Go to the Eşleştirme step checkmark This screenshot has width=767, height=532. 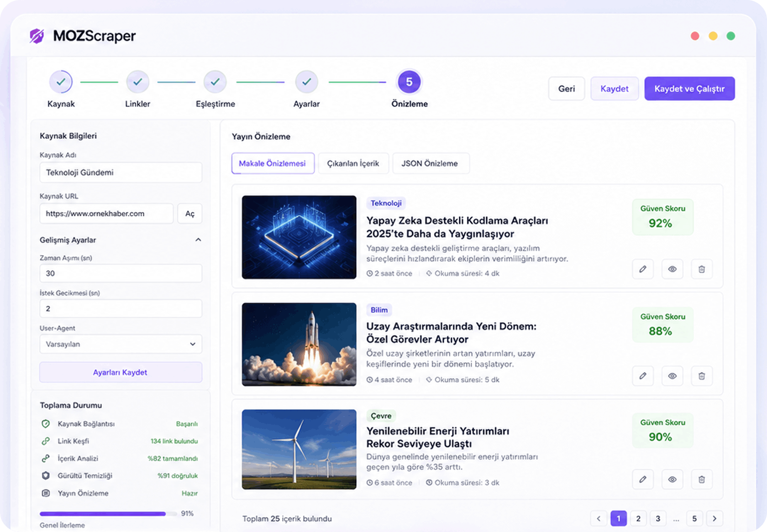click(215, 82)
